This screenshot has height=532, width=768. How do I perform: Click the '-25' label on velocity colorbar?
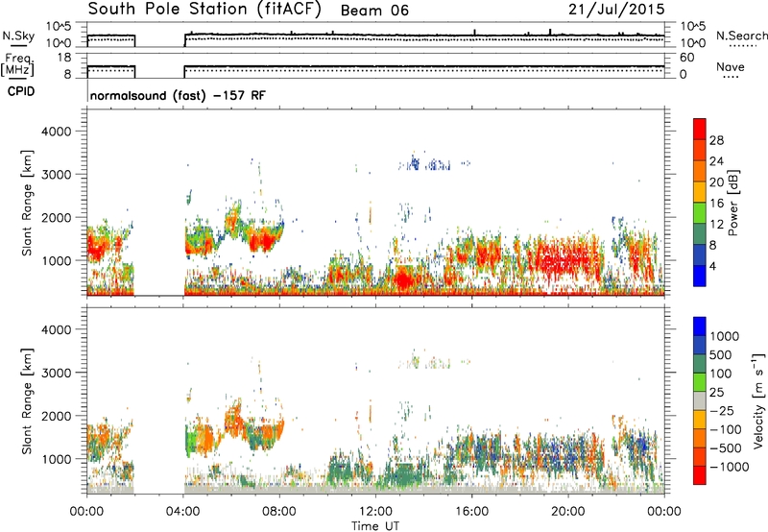(x=723, y=411)
